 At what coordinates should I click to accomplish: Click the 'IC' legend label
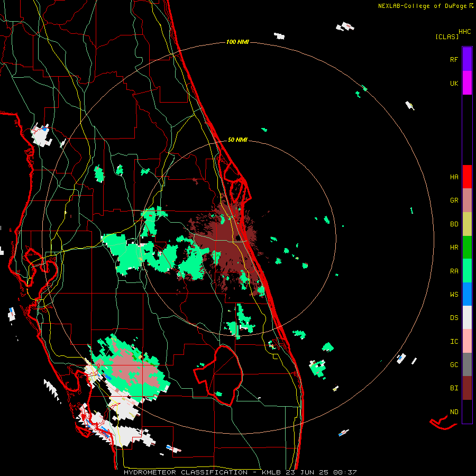click(x=454, y=342)
